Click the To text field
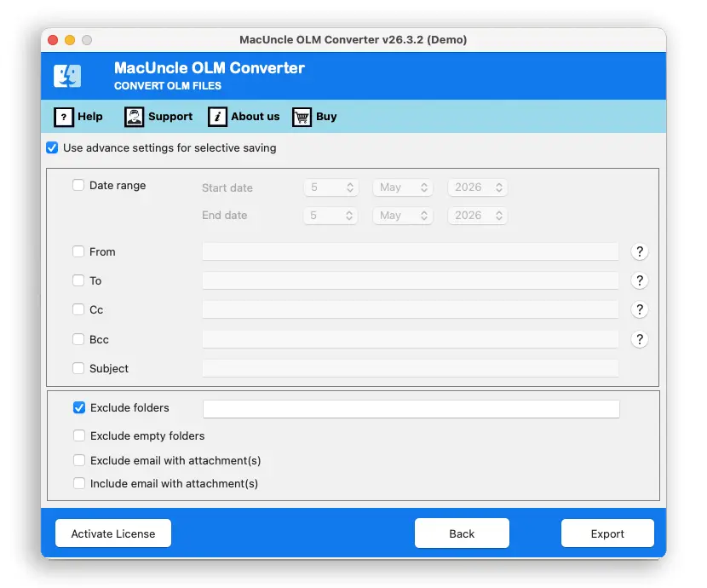 click(411, 280)
